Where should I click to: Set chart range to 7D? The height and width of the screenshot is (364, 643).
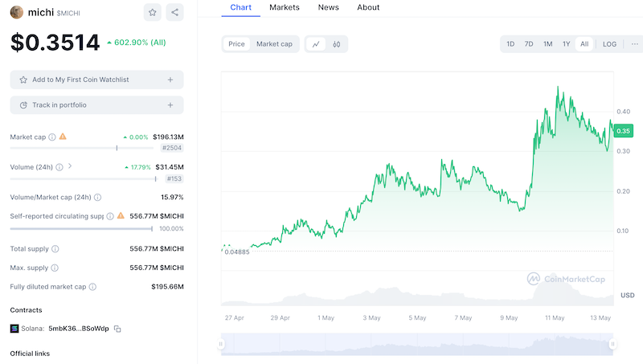[x=529, y=44]
